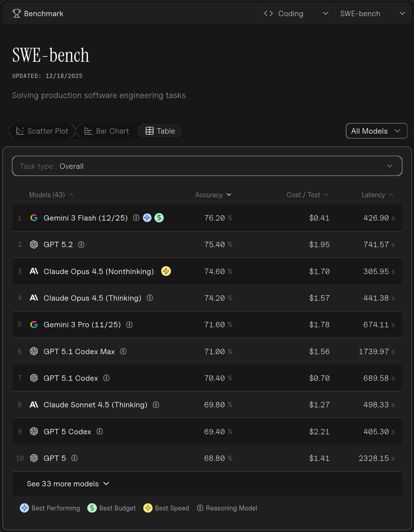The image size is (414, 532).
Task: Click reasoning model brain icon next to GPT 5.2
Action: tap(82, 245)
